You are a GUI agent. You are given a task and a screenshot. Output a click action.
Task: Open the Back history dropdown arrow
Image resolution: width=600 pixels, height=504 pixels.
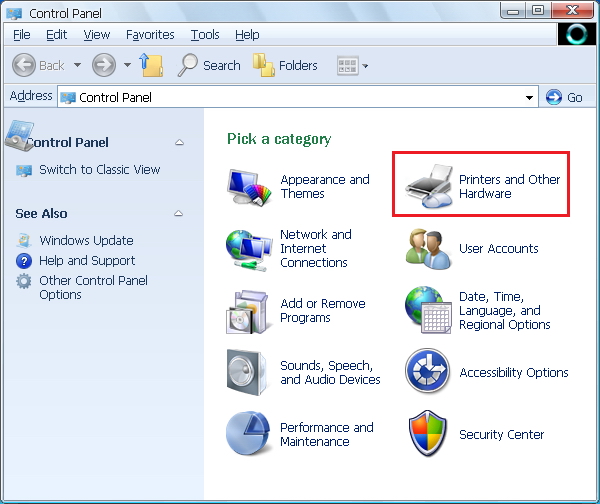coord(77,65)
